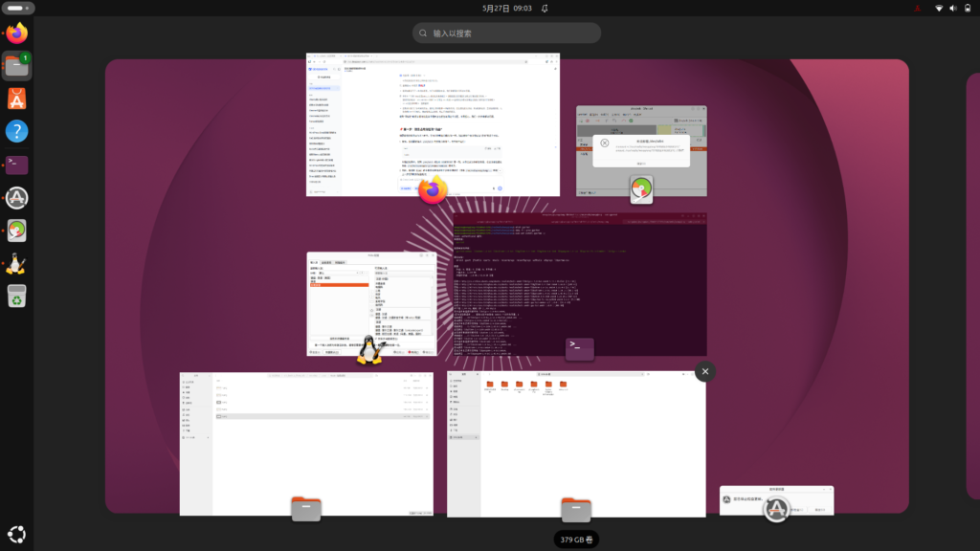
Task: Launch Ubuntu App Center from the dock
Action: tap(17, 99)
